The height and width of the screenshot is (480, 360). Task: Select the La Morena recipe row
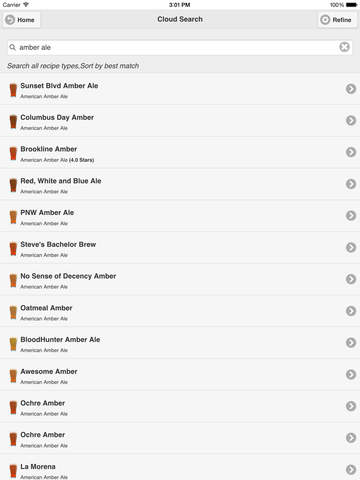tap(180, 470)
